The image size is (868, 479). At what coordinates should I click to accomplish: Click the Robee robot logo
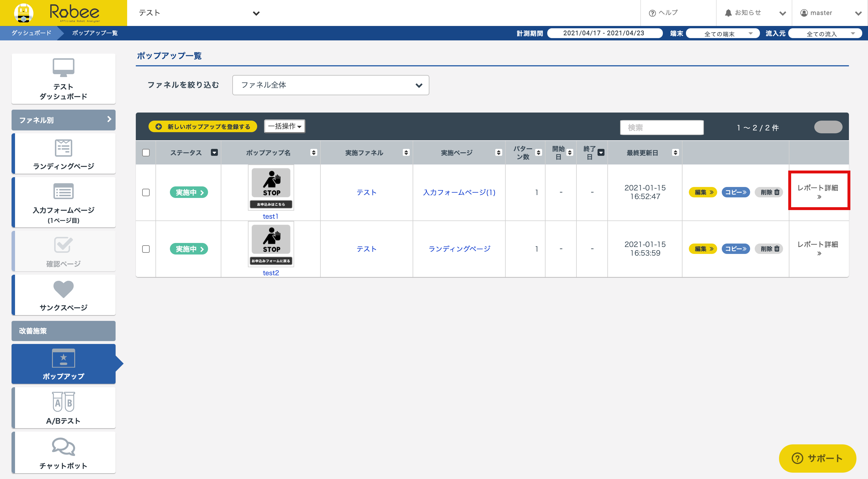click(24, 13)
